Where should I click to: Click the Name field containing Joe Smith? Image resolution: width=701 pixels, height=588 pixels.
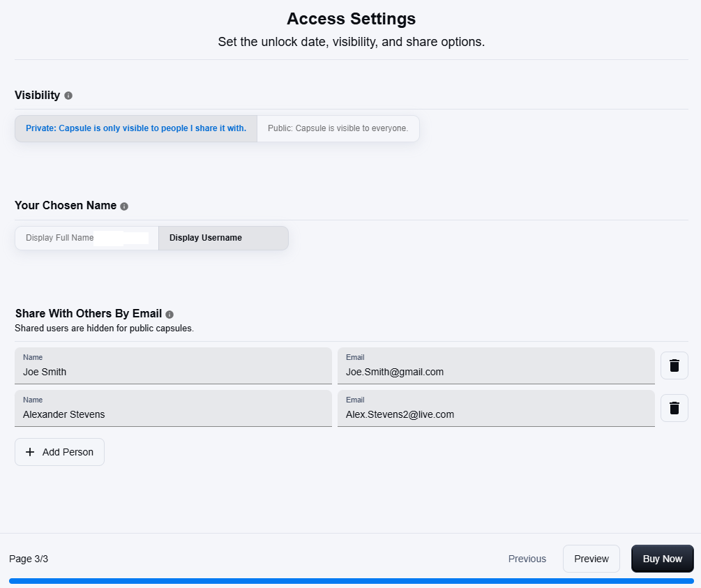click(x=174, y=365)
